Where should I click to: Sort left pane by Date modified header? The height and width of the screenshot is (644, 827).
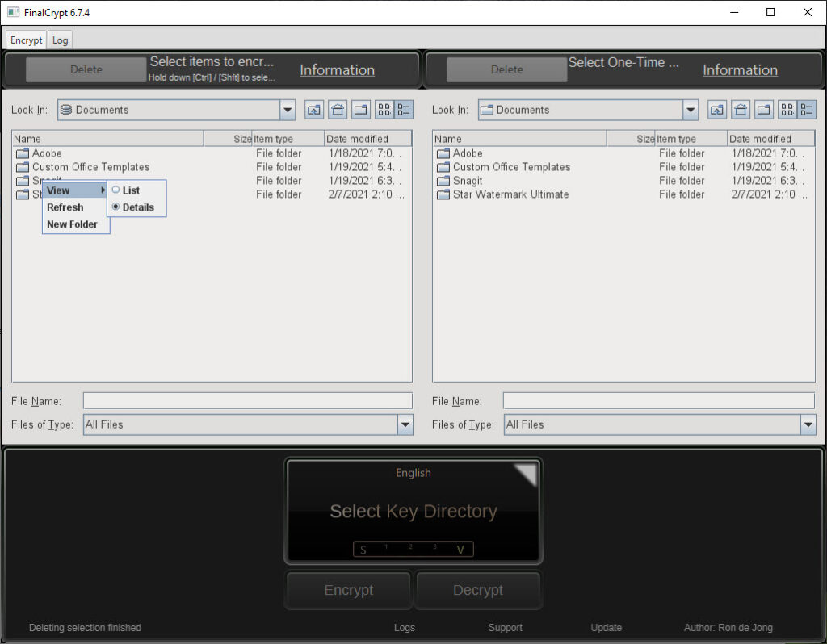[x=367, y=139]
